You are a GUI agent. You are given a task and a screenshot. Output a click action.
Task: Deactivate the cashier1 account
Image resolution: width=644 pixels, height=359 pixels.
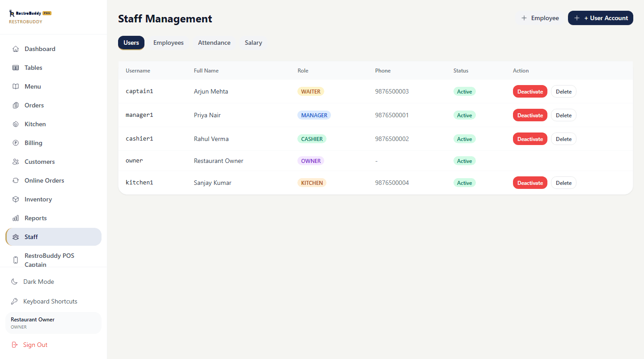[530, 139]
